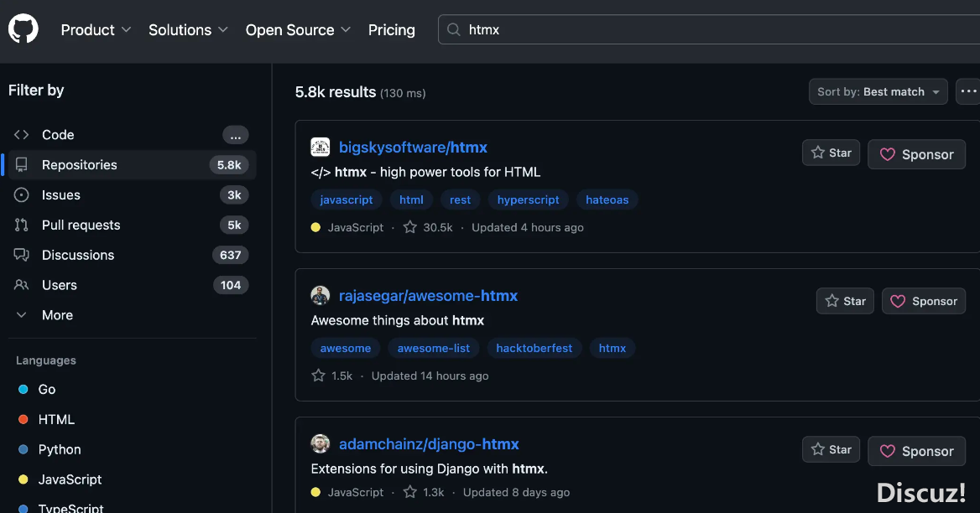The height and width of the screenshot is (513, 980).
Task: Expand the Open Source menu
Action: pyautogui.click(x=298, y=30)
